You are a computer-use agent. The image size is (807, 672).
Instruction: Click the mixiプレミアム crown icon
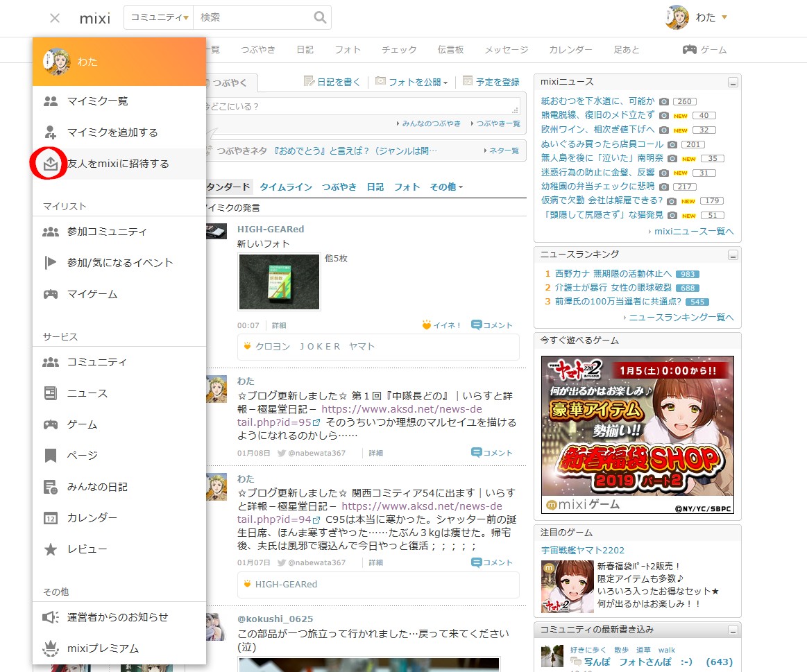51,648
